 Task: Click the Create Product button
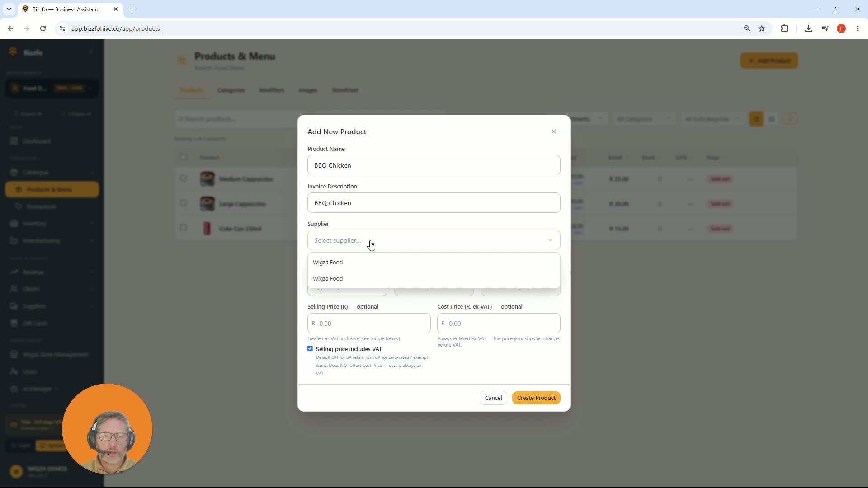[x=536, y=398]
